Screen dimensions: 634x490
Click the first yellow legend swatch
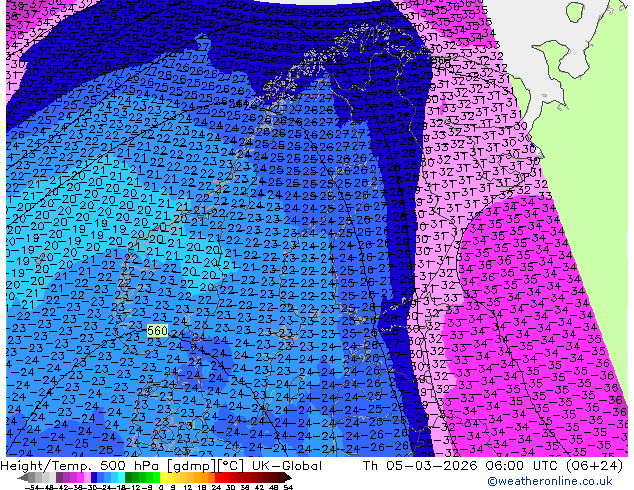click(x=163, y=478)
